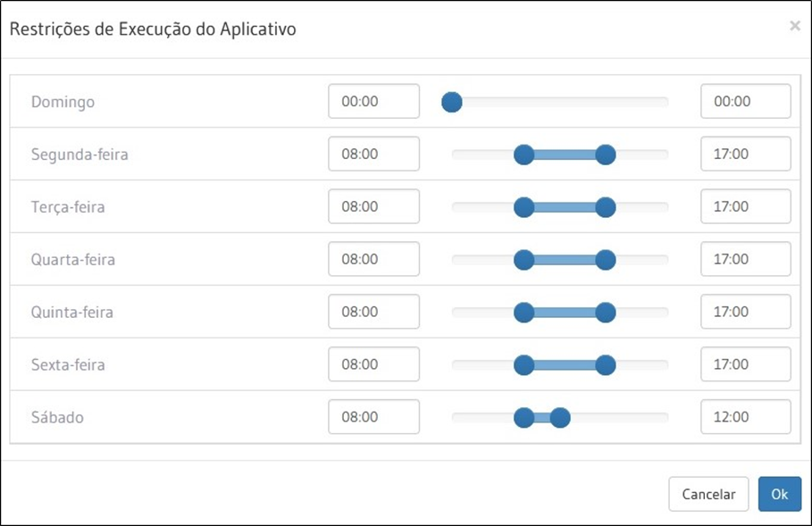Close the dialog using the X icon
Screen dimensions: 812x526
point(794,26)
